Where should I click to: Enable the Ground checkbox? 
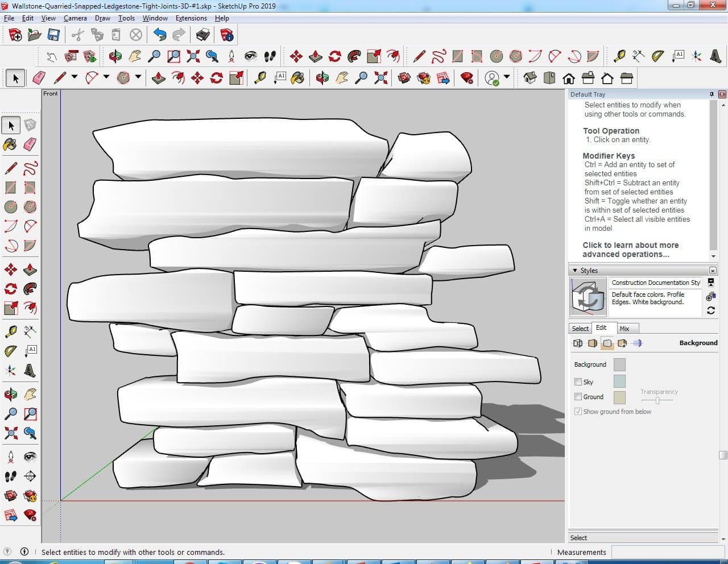pyautogui.click(x=578, y=397)
